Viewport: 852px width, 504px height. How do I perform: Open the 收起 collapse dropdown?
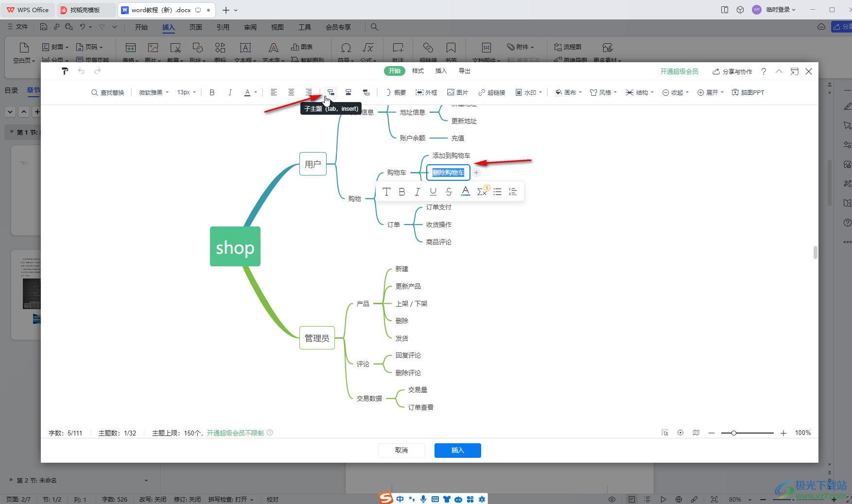[676, 92]
